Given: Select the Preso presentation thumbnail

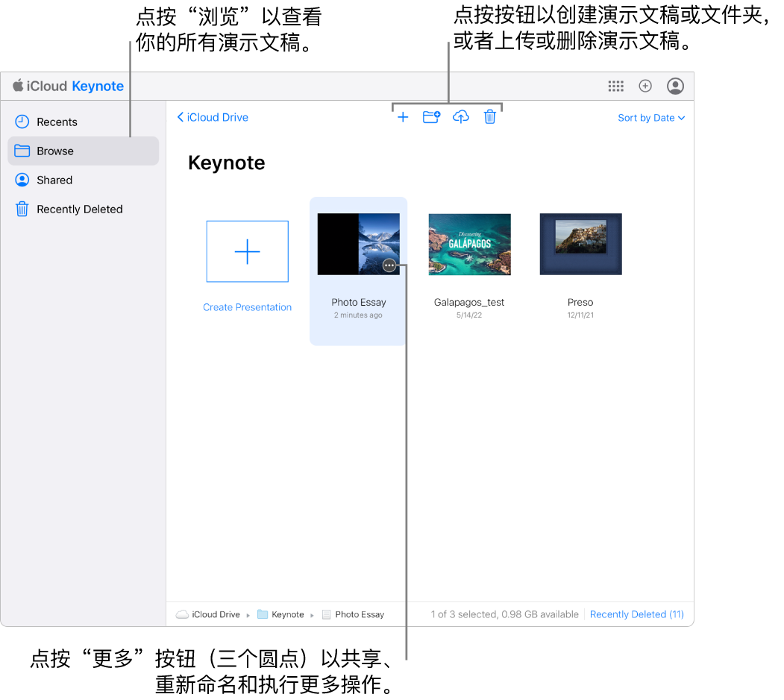Looking at the screenshot, I should [580, 244].
